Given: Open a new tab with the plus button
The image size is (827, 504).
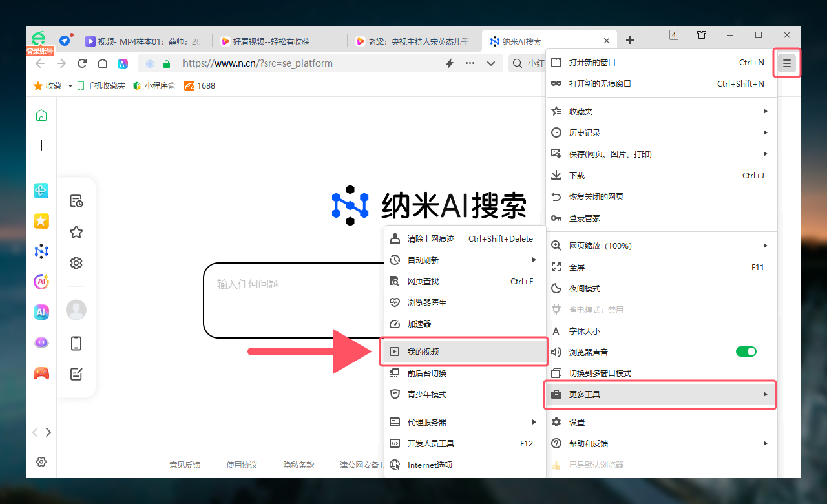Looking at the screenshot, I should pos(630,40).
